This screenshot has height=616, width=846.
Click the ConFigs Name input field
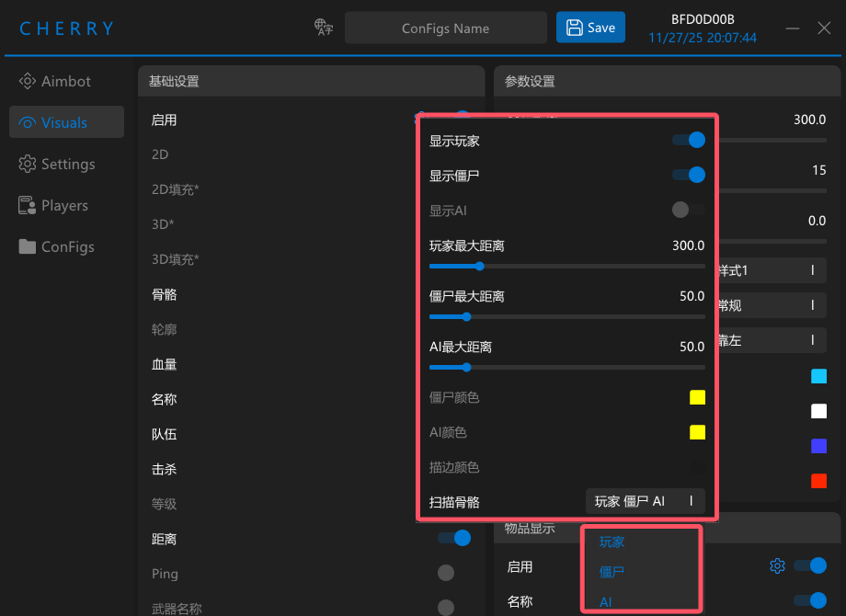(446, 29)
